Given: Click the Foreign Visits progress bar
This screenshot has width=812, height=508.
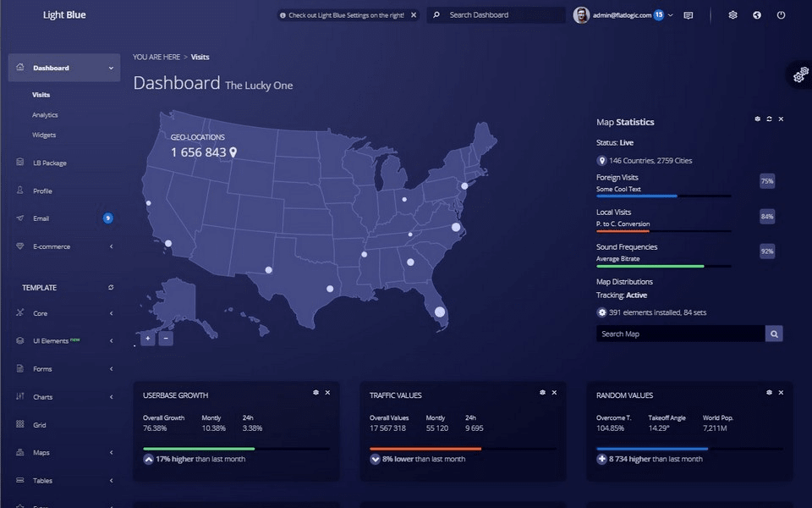Looking at the screenshot, I should (x=663, y=196).
